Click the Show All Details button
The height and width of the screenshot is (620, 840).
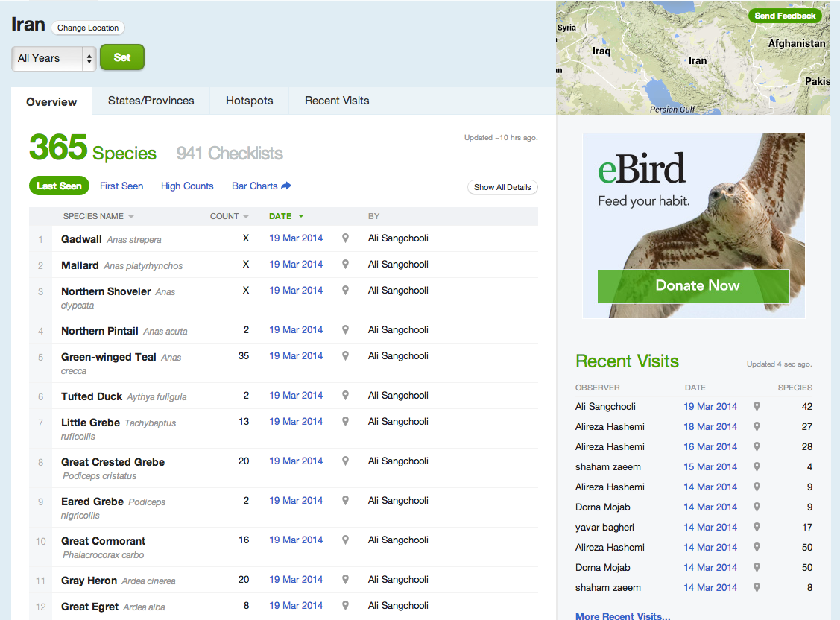502,187
